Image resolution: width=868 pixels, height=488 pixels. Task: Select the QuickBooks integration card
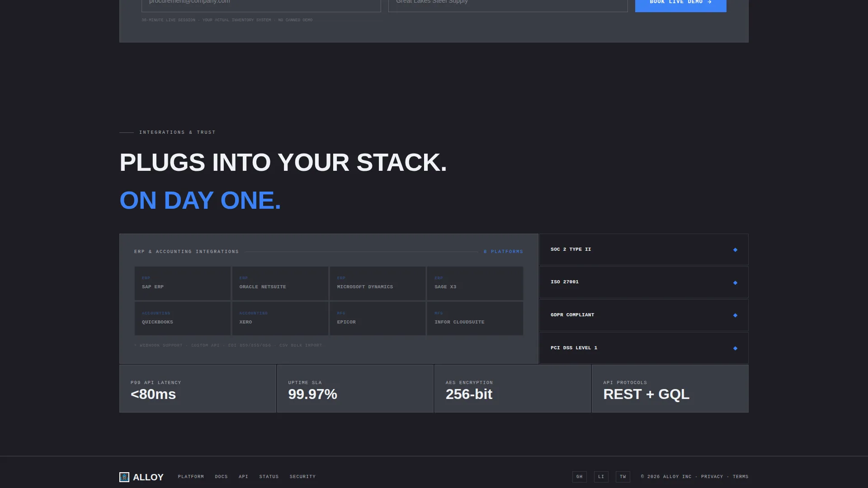(183, 319)
